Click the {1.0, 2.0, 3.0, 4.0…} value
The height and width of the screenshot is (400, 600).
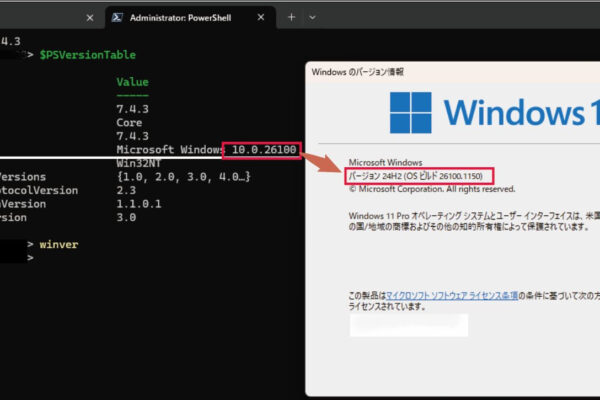183,176
